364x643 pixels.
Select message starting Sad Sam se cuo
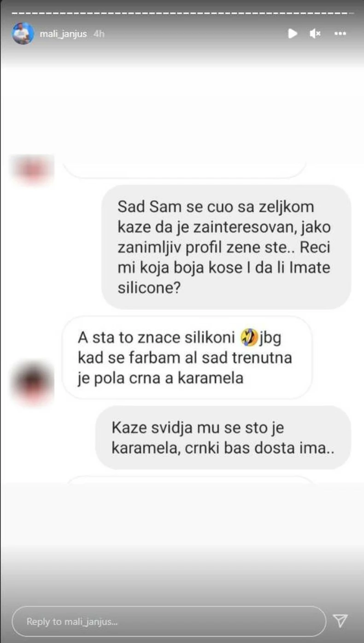click(x=226, y=247)
